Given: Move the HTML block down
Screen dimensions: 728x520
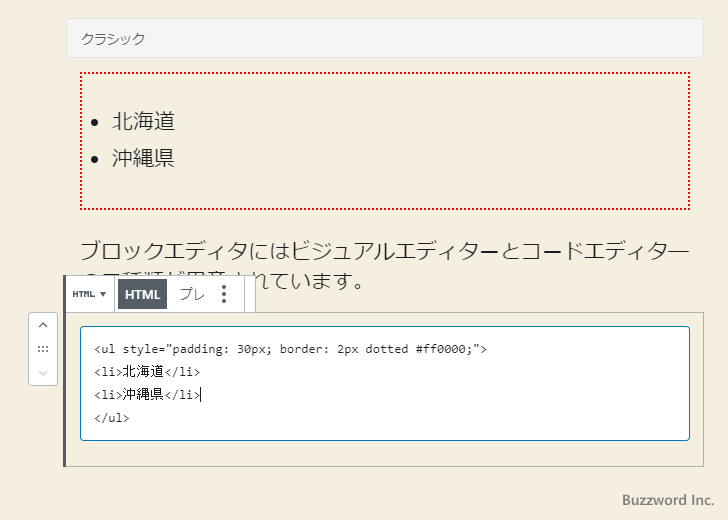Looking at the screenshot, I should click(x=42, y=373).
